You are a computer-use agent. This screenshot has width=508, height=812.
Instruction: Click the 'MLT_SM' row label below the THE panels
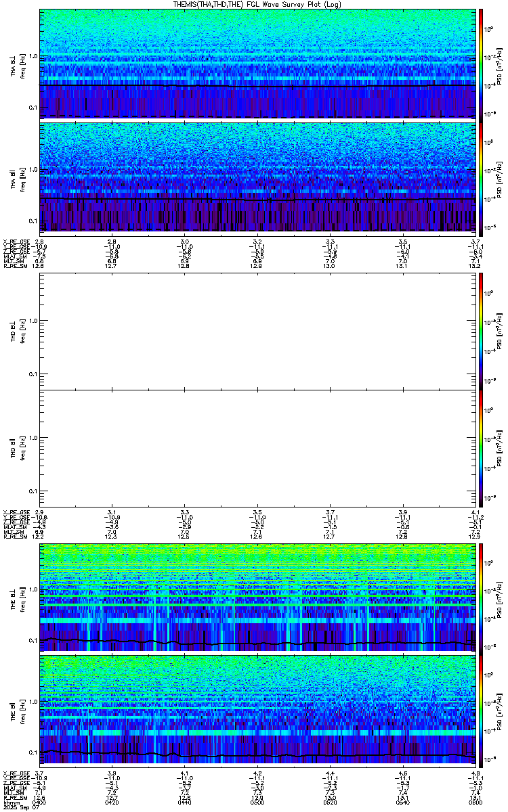12,793
